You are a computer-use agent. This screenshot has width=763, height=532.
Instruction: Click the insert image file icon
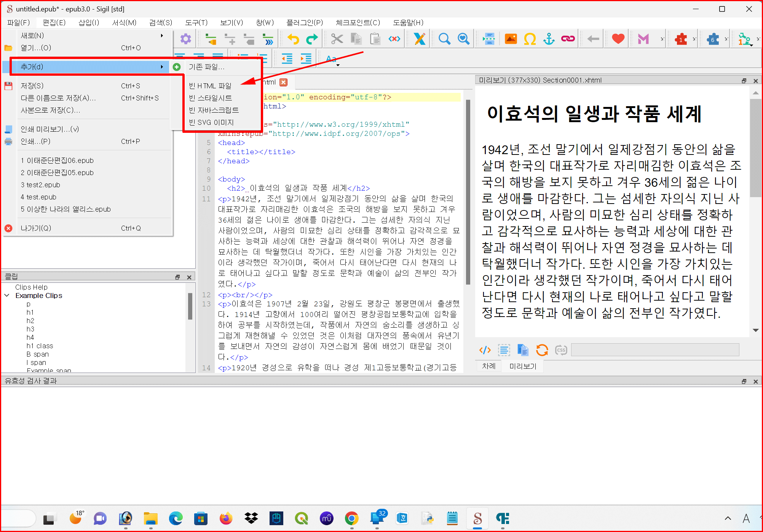tap(511, 39)
